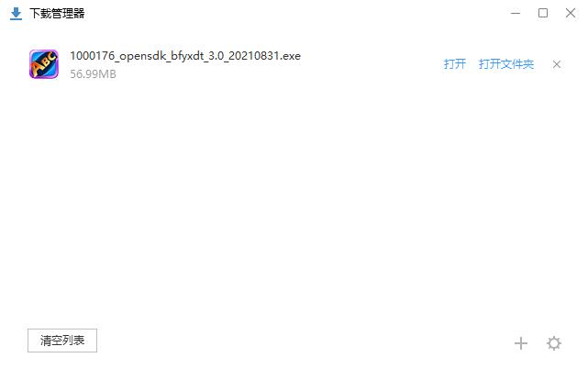The height and width of the screenshot is (369, 588).
Task: Click blank space between the plus and gear icons
Action: (x=537, y=343)
